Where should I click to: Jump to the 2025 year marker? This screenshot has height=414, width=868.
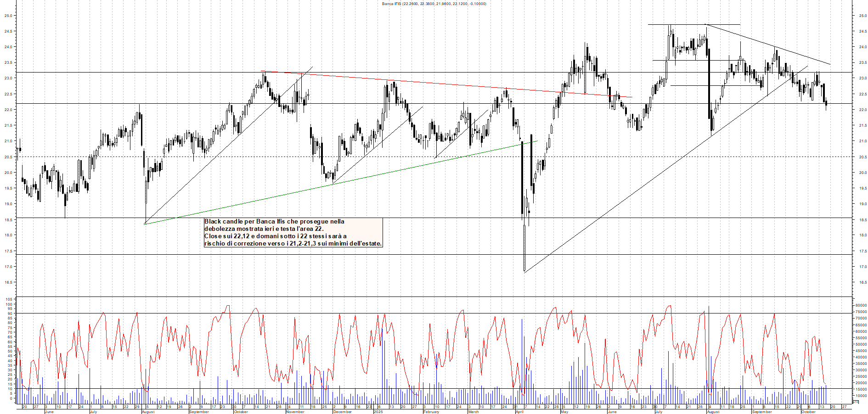378,412
